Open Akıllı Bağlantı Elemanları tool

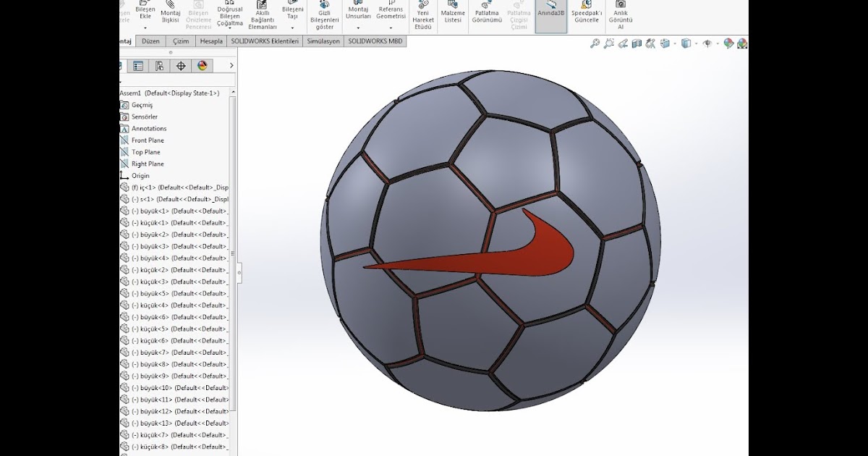pyautogui.click(x=263, y=15)
